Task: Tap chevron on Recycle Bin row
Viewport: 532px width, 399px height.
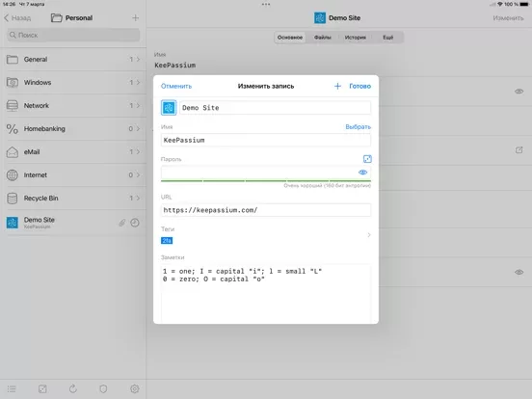Action: coord(138,198)
